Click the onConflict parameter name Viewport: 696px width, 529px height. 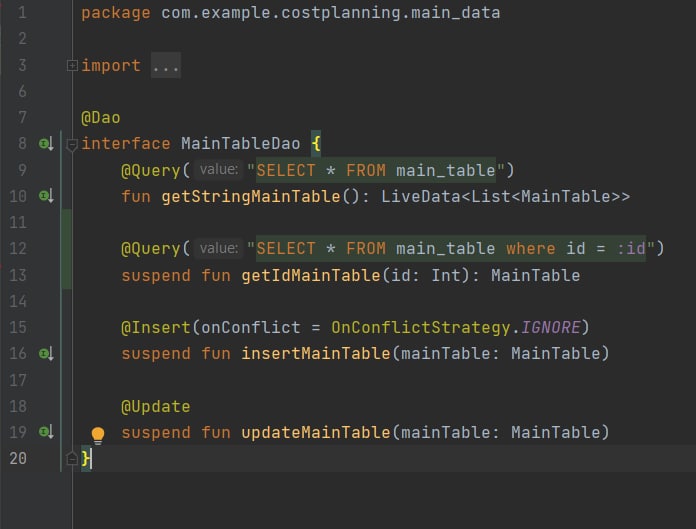tap(251, 328)
